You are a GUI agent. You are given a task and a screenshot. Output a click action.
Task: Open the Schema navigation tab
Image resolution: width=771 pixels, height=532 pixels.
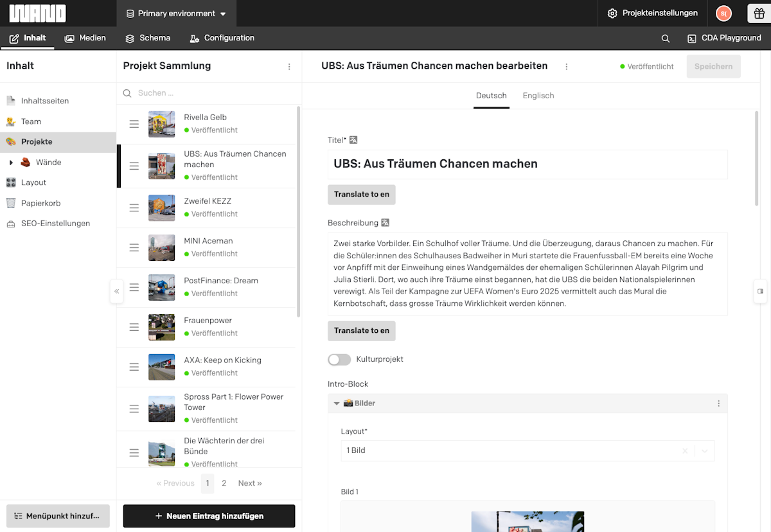(x=148, y=39)
